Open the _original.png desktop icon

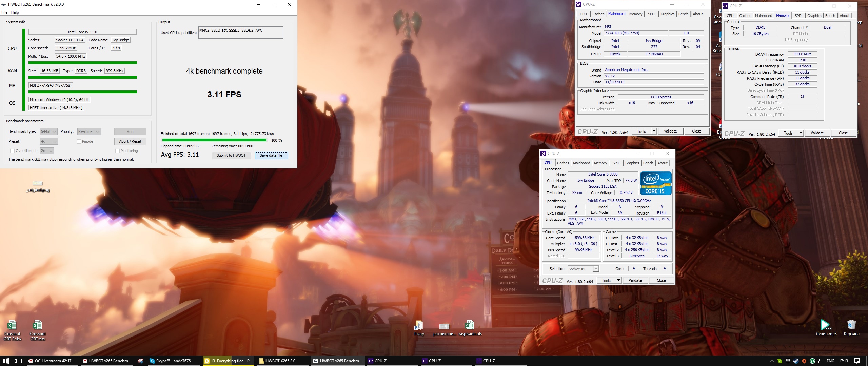38,186
